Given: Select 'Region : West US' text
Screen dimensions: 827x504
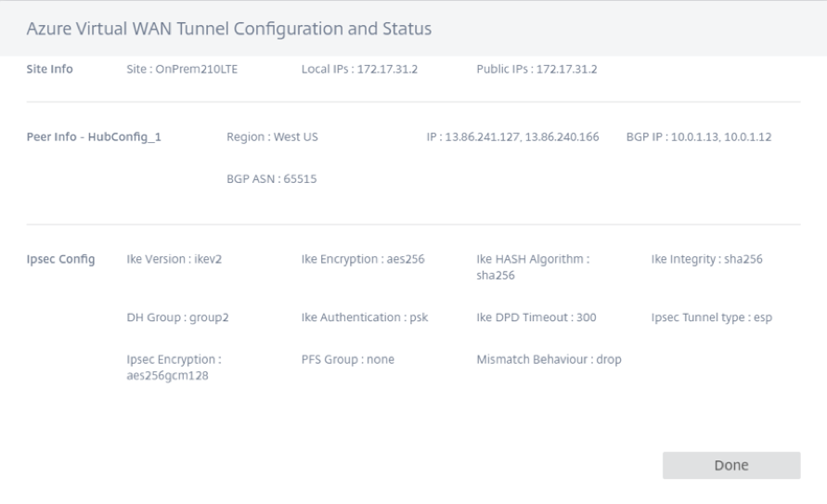Looking at the screenshot, I should (x=272, y=137).
